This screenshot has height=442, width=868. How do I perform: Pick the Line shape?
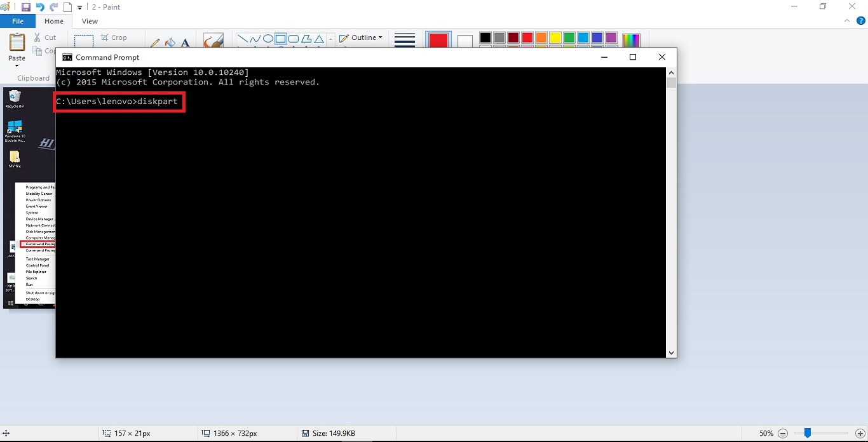pos(243,39)
